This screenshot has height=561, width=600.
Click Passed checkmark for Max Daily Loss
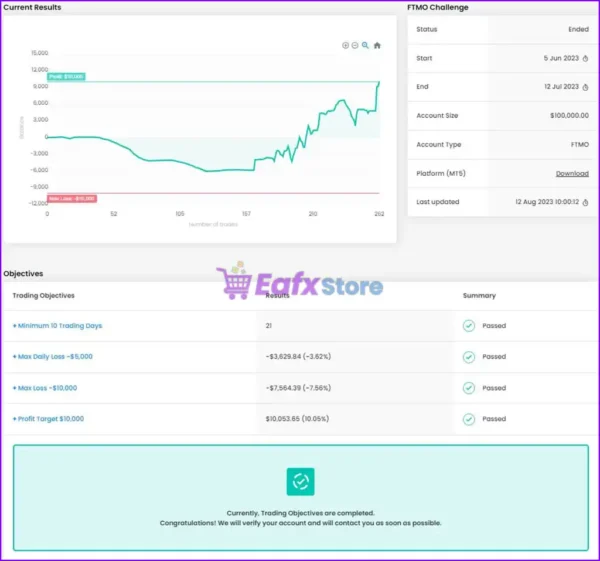pyautogui.click(x=469, y=357)
